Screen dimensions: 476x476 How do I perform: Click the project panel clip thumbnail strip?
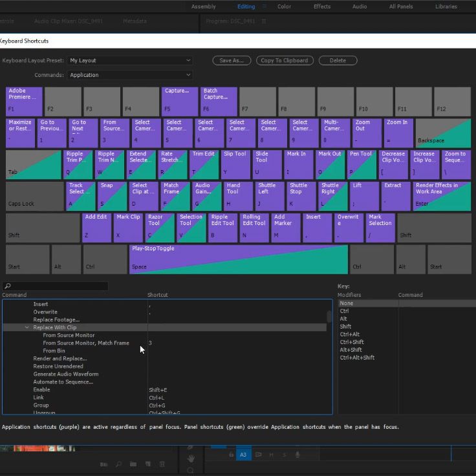click(38, 448)
